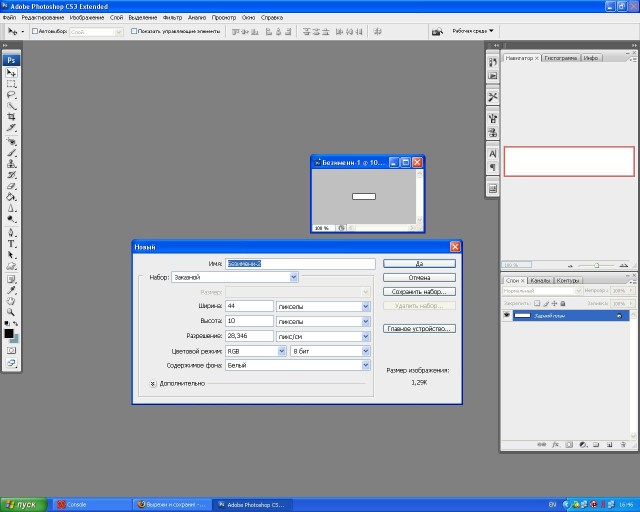The width and height of the screenshot is (640, 512).
Task: Select the Brush tool
Action: [x=11, y=153]
